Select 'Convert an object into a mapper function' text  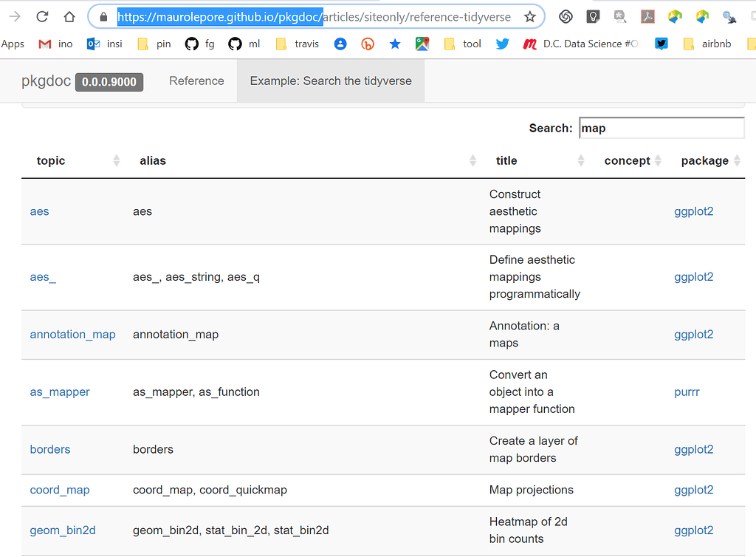point(532,392)
